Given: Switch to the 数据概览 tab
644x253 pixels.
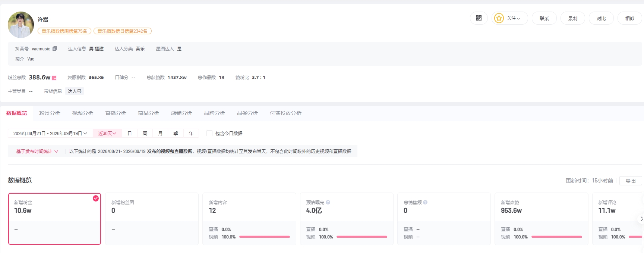Looking at the screenshot, I should [x=17, y=113].
